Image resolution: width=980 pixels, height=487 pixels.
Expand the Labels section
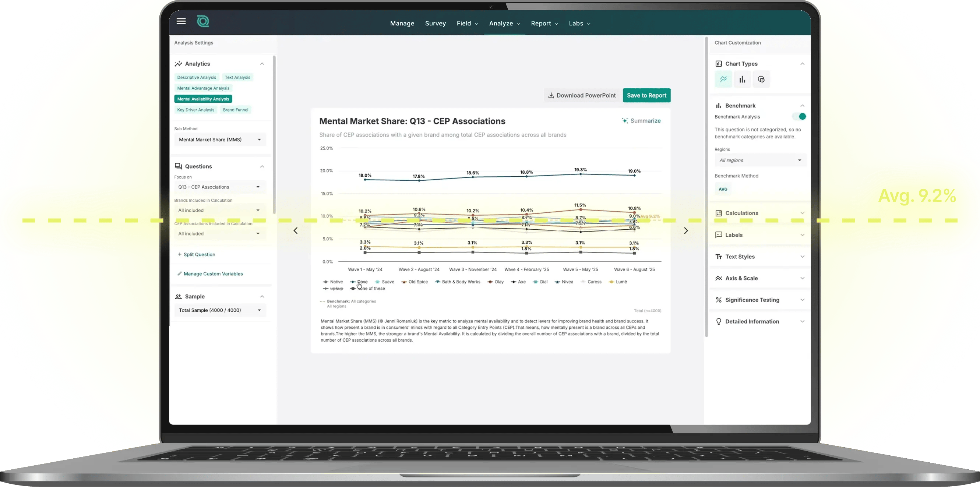[x=760, y=235]
